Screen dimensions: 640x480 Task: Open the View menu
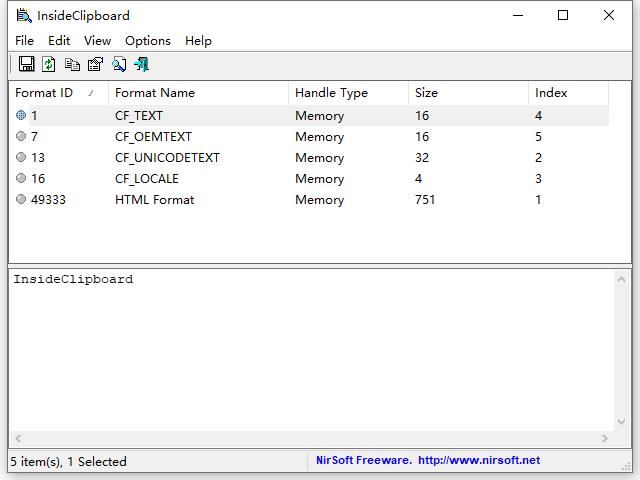pos(97,41)
